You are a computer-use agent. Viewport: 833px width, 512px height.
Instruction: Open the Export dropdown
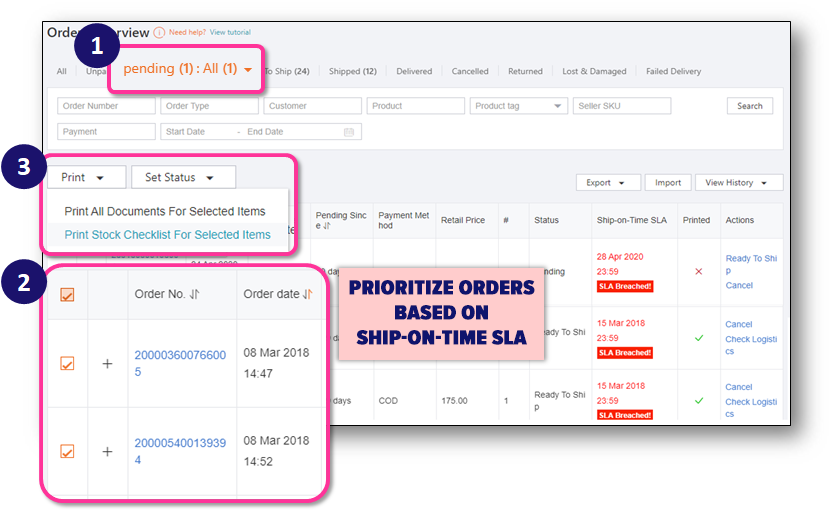(x=607, y=183)
